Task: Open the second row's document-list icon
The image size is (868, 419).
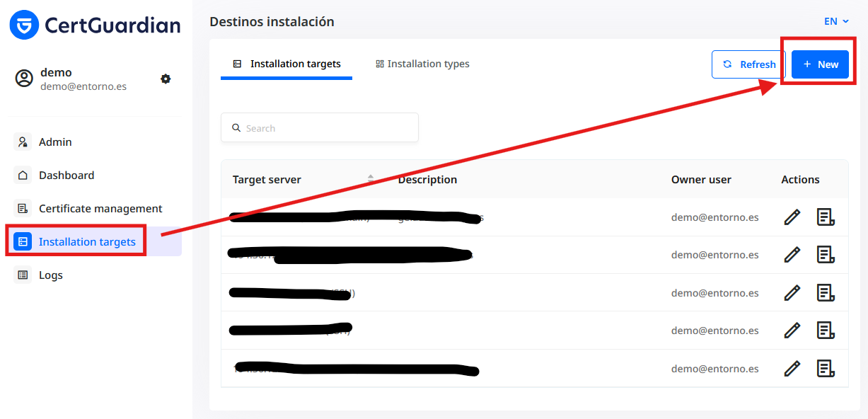Action: [x=826, y=254]
